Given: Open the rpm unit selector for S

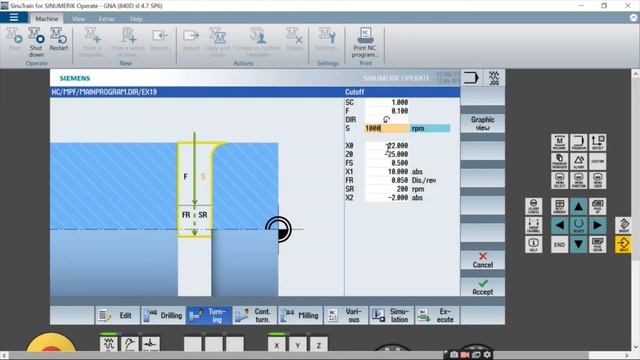Looking at the screenshot, I should 430,128.
